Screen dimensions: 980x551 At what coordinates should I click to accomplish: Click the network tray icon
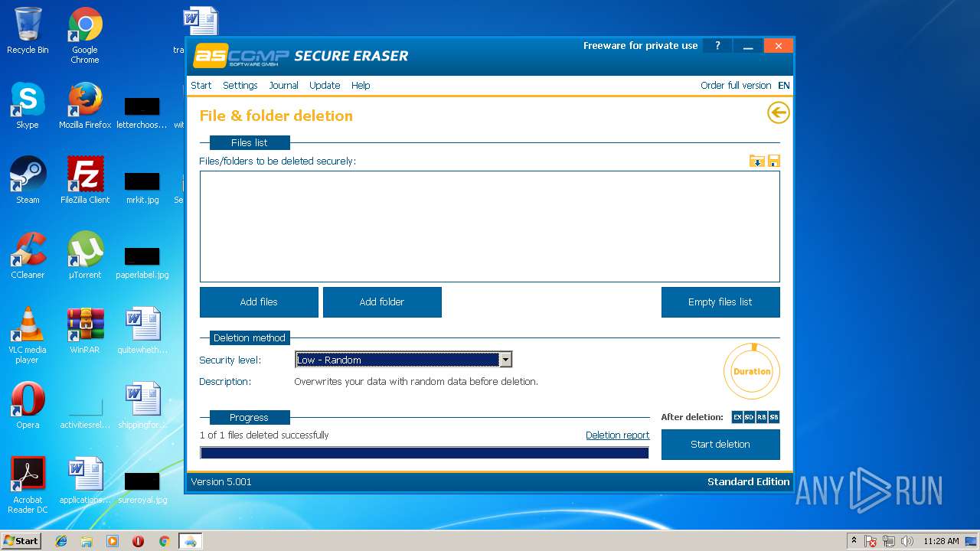889,541
